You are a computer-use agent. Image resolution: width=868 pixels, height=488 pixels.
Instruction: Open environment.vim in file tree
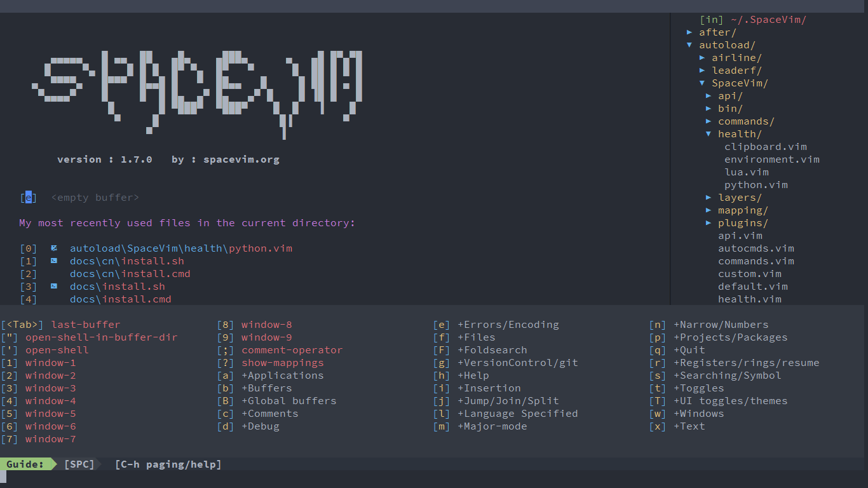click(x=772, y=159)
